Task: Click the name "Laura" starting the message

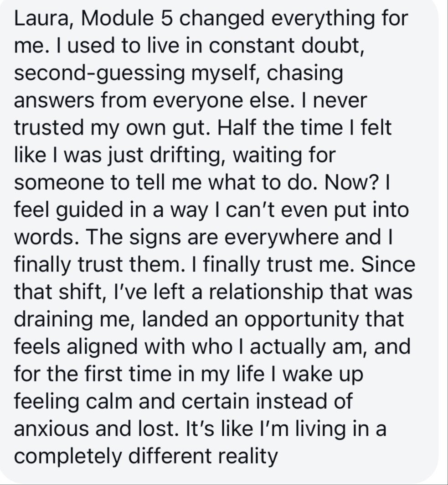Action: click(41, 18)
